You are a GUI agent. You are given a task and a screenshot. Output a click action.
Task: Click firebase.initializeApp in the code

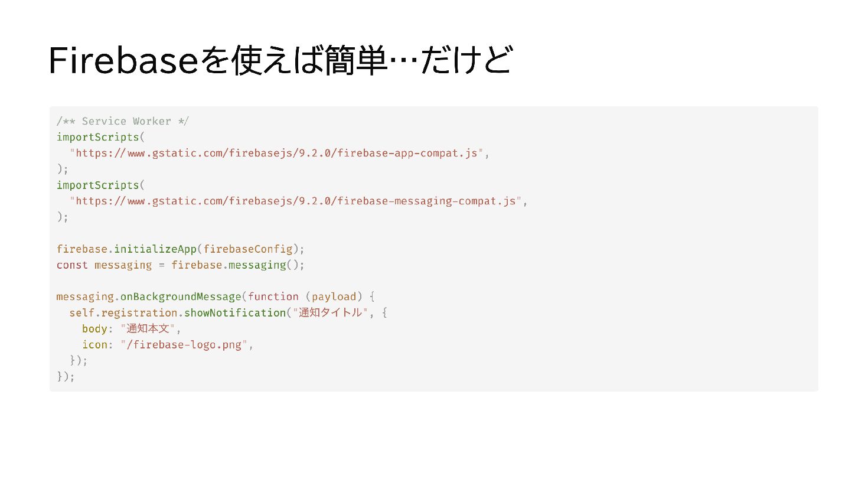[x=126, y=249]
